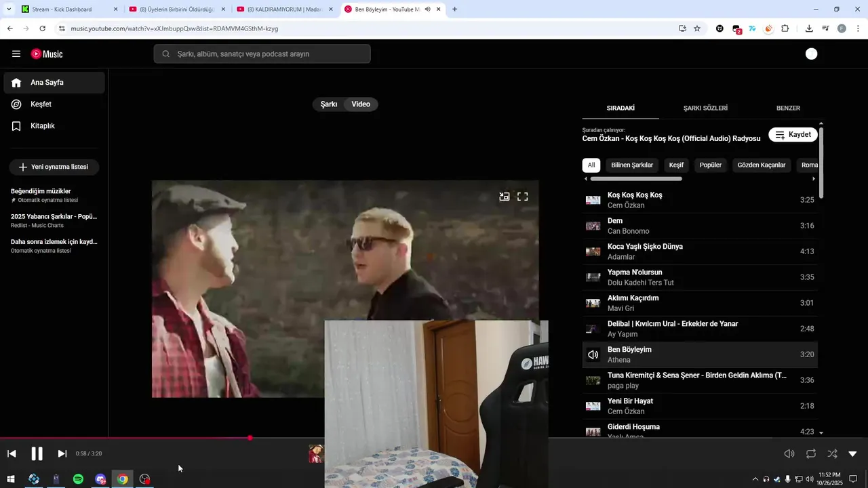Play Koş Koş Koş Koş from queue
The image size is (868, 488).
click(x=700, y=200)
